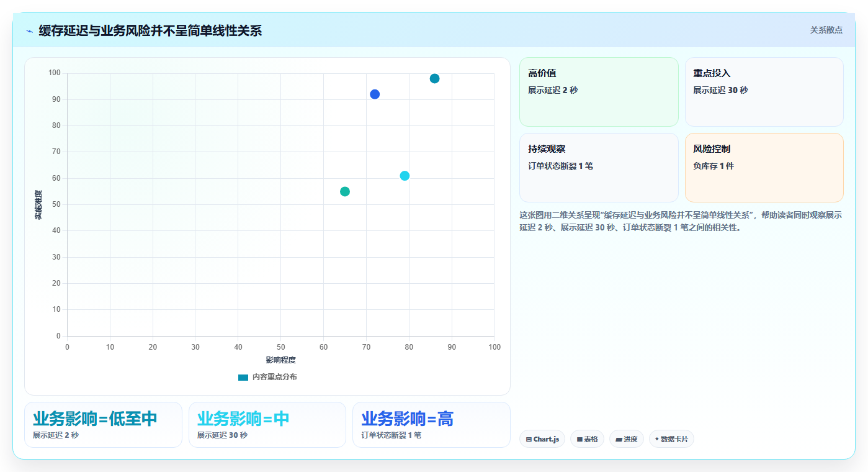The image size is (868, 472).
Task: Click the 进度 tag
Action: [x=627, y=439]
